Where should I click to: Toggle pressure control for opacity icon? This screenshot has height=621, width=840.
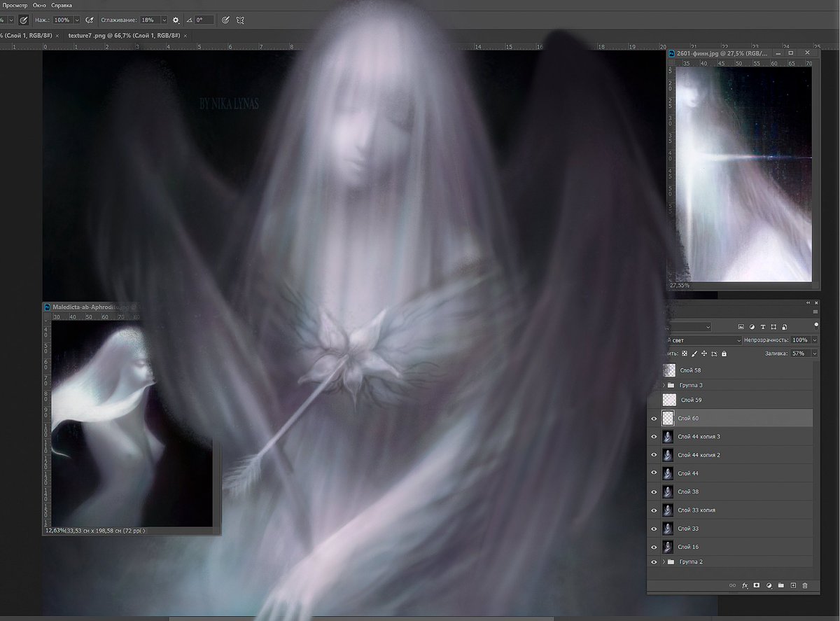[24, 20]
